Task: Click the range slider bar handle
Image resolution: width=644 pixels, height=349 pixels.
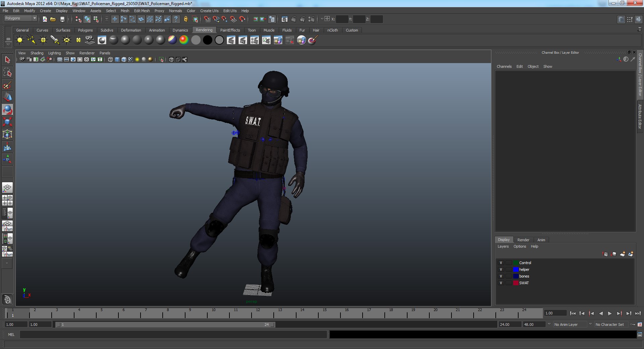Action: [x=165, y=325]
